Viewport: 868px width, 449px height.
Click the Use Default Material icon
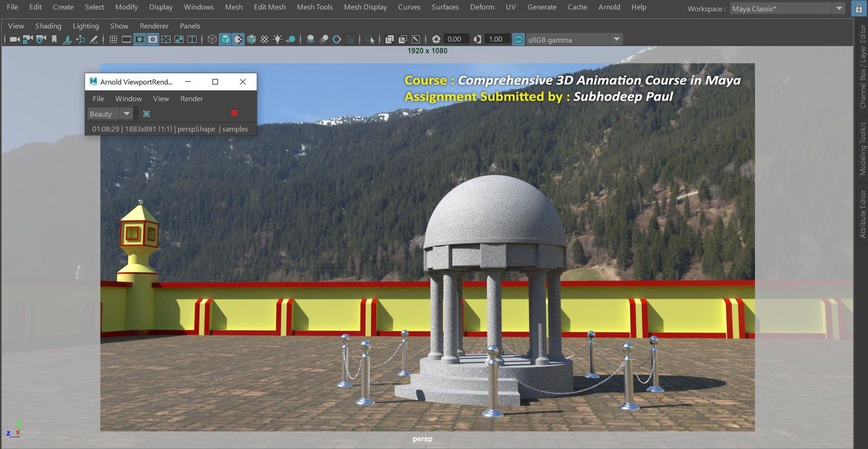coord(238,39)
